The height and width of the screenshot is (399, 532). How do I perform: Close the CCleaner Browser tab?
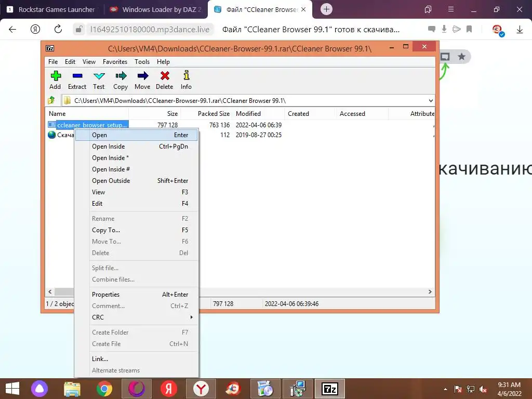click(x=303, y=9)
